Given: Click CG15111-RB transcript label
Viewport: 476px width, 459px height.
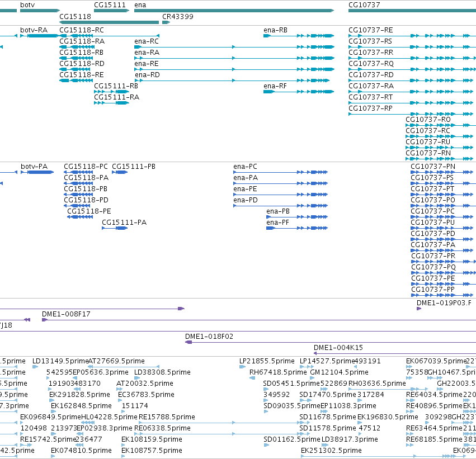Looking at the screenshot, I should 116,86.
